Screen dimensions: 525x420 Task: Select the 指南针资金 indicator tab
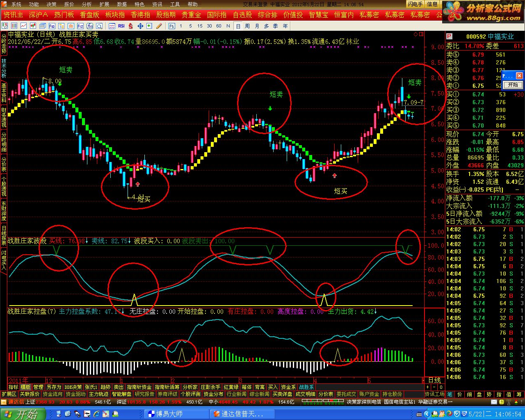pyautogui.click(x=139, y=387)
